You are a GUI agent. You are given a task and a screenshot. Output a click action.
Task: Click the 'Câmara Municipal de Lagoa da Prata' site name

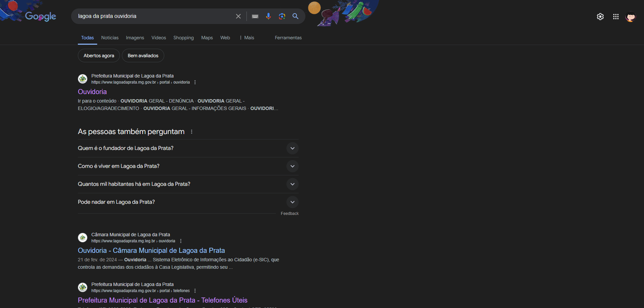[131, 235]
